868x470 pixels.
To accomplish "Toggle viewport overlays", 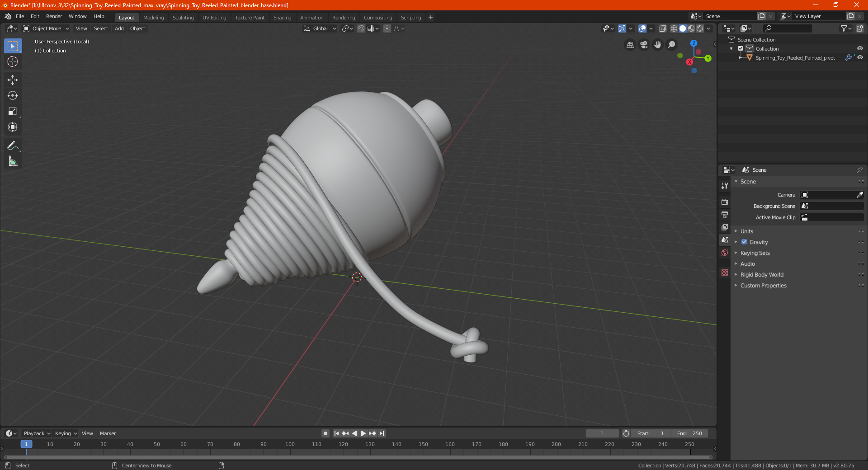I will [x=642, y=28].
